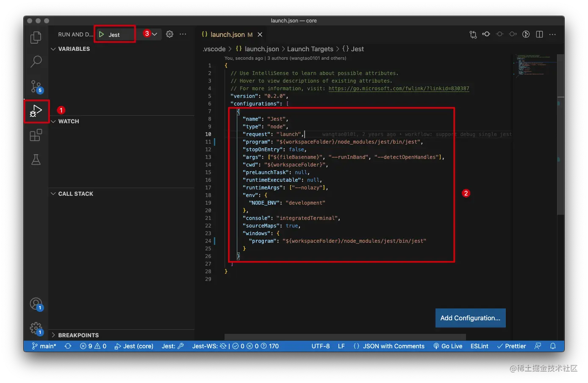
Task: Open the Testing beaker view
Action: point(36,160)
